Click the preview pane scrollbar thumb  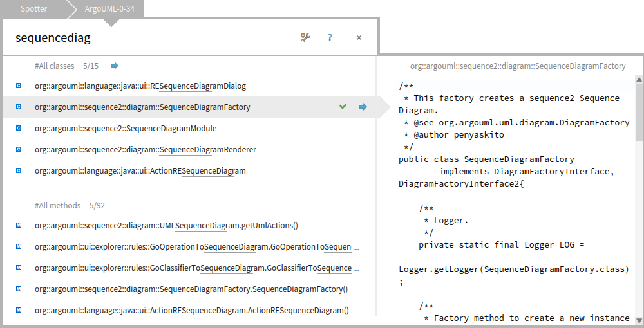(x=639, y=113)
